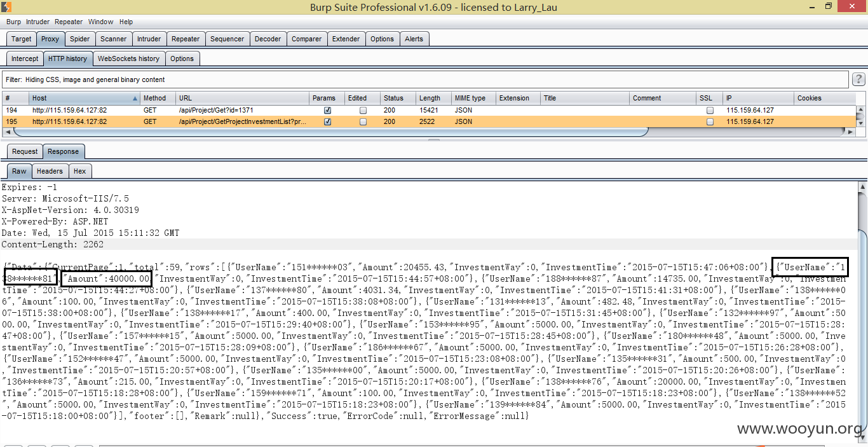
Task: Sort by the URL column header
Action: pyautogui.click(x=242, y=98)
